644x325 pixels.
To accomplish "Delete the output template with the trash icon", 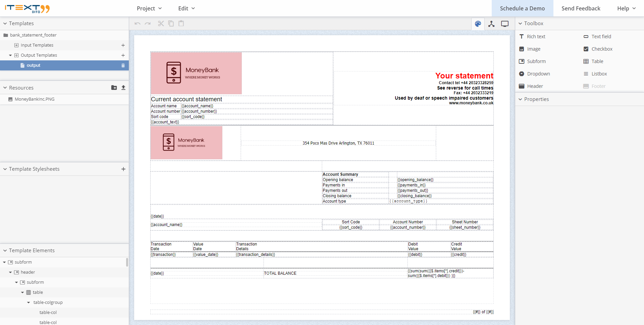I will (123, 65).
